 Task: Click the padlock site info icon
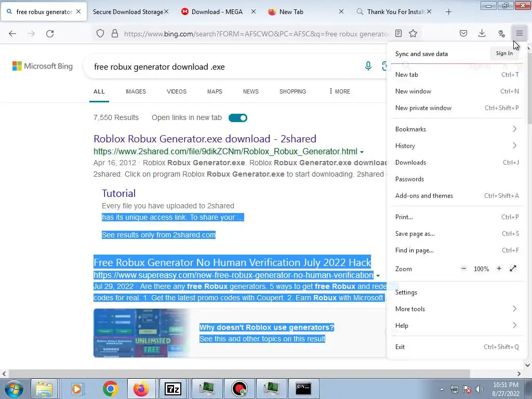coord(115,33)
